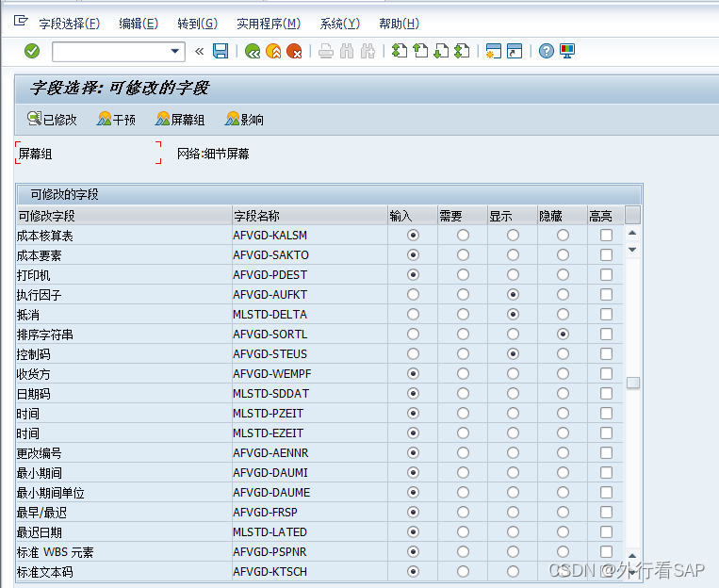This screenshot has width=719, height=588.
Task: Select 显示 radio for 排序字符串
Action: [x=514, y=334]
